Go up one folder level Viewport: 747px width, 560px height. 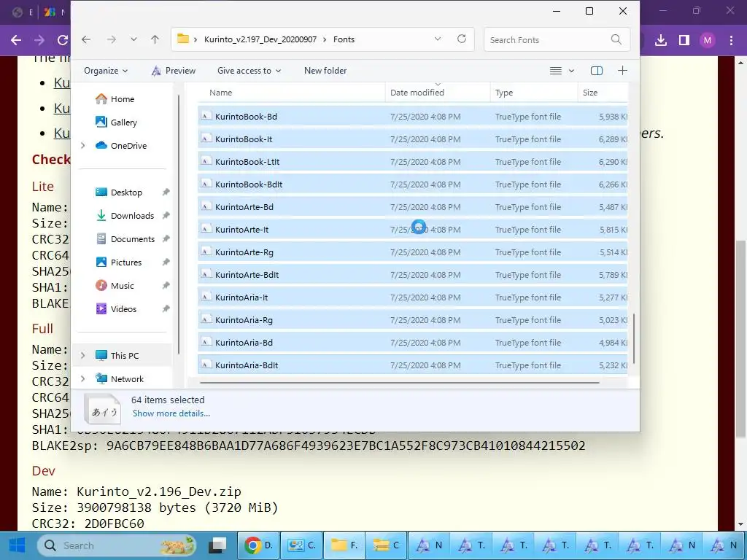(155, 39)
